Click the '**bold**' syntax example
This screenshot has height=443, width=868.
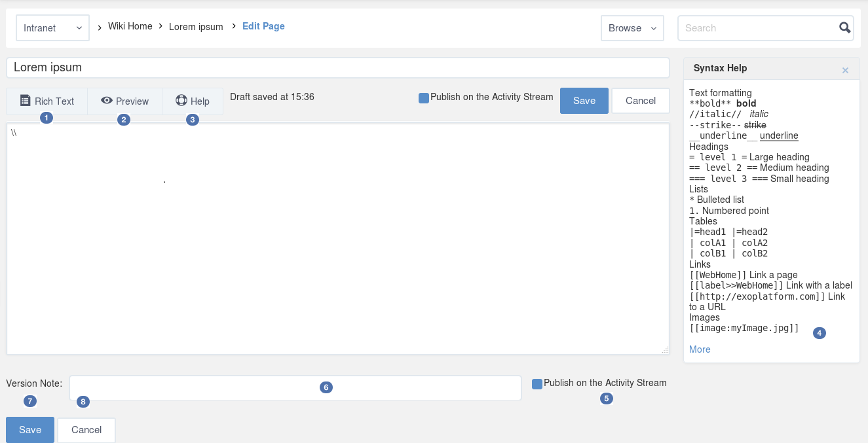point(710,103)
